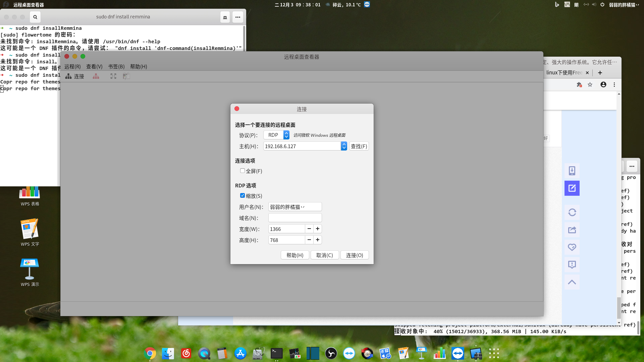
Task: Click the 域名(N) domain input field
Action: [295, 218]
